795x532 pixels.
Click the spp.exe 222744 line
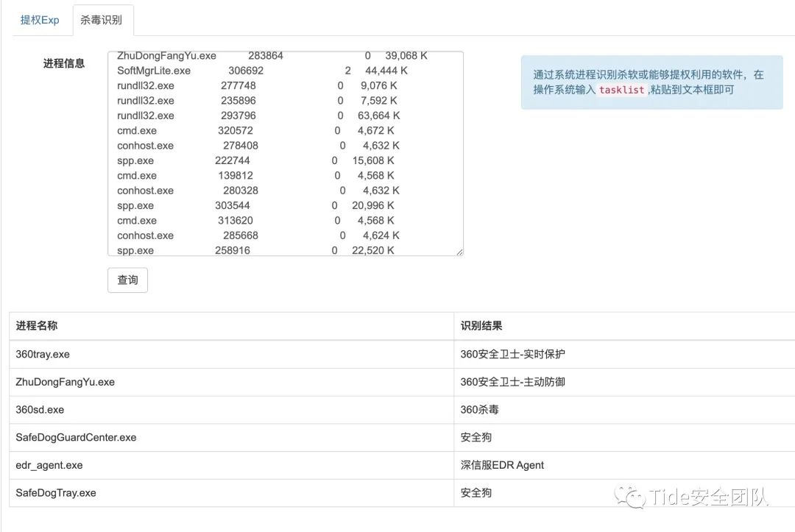pyautogui.click(x=255, y=160)
